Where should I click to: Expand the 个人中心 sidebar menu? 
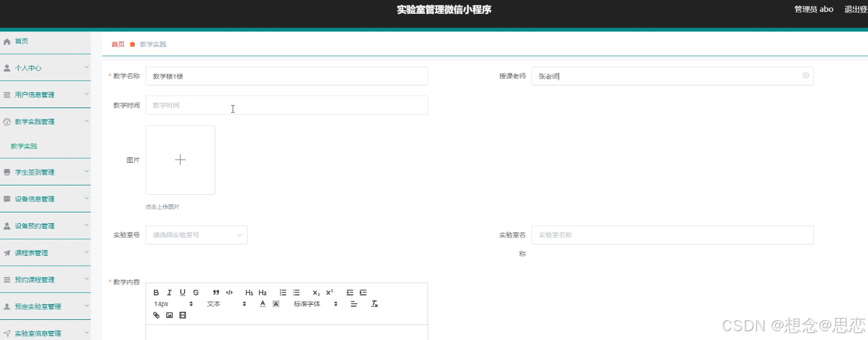point(45,68)
